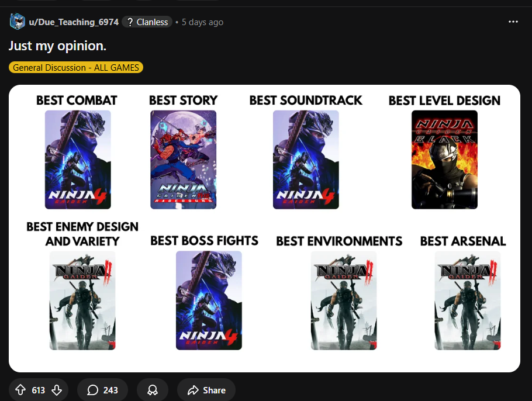
Task: Click the "BEST ENEMY DESIGN AND VARIETY" heading
Action: 82,234
